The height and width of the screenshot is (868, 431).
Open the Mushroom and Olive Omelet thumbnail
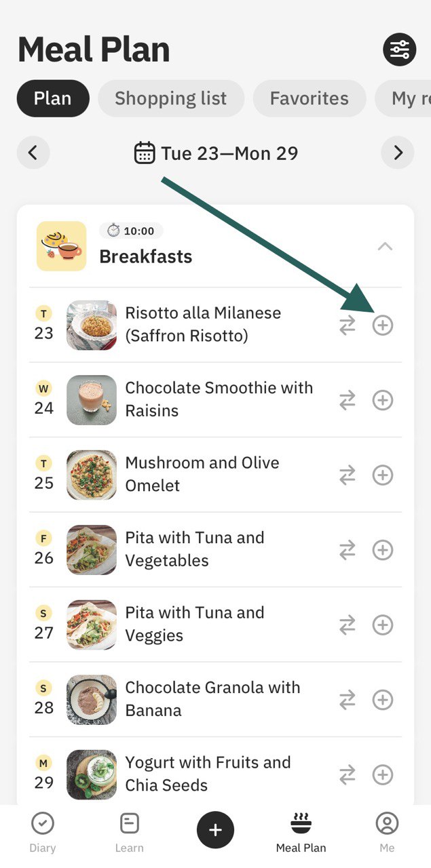tap(92, 475)
